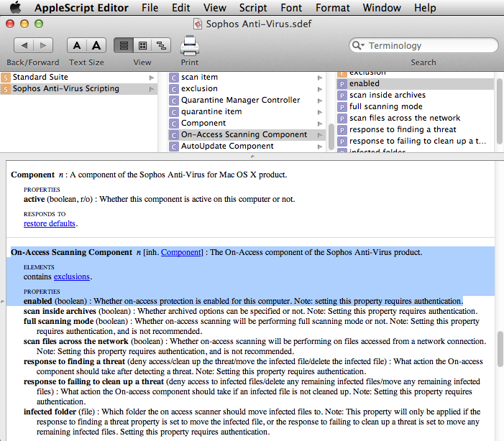This screenshot has width=504, height=441.
Task: Click the enabled property P icon
Action: pyautogui.click(x=342, y=84)
